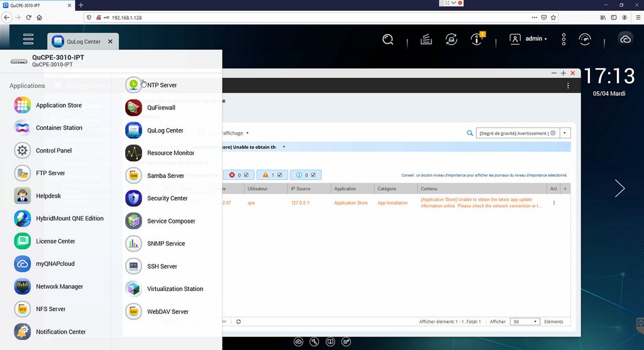This screenshot has height=350, width=644.
Task: Toggle the main hamburger menu
Action: 28,39
